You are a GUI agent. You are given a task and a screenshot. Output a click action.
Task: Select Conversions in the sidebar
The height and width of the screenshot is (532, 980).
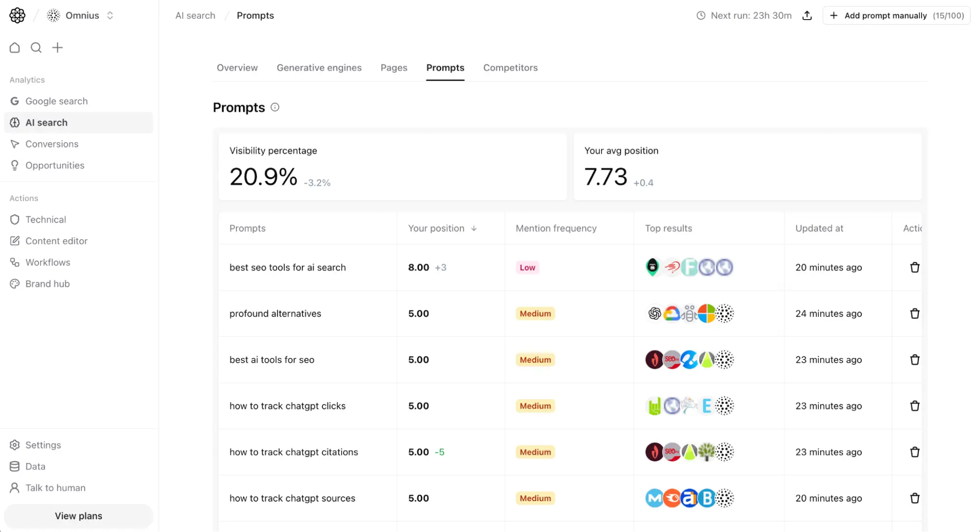click(x=52, y=144)
